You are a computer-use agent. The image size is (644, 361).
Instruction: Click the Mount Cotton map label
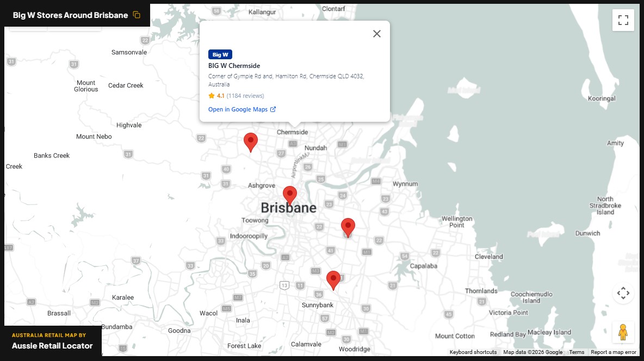coord(455,336)
